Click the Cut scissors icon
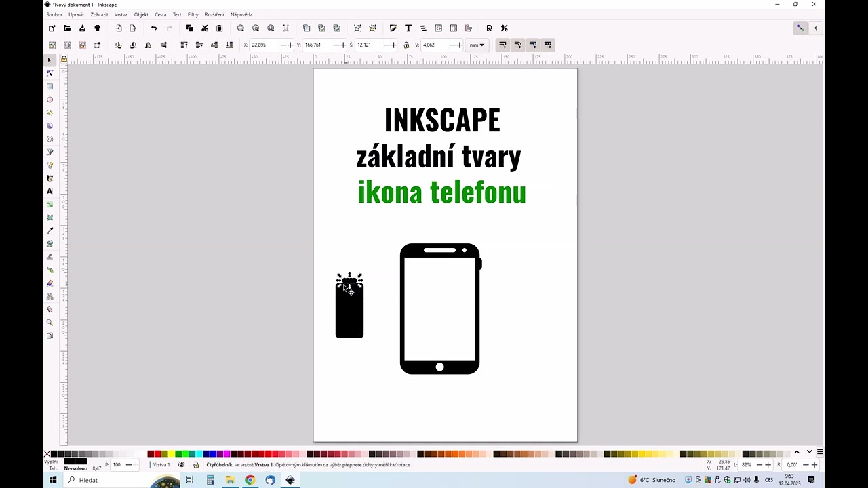Screen dimensions: 868x488 coord(205,28)
